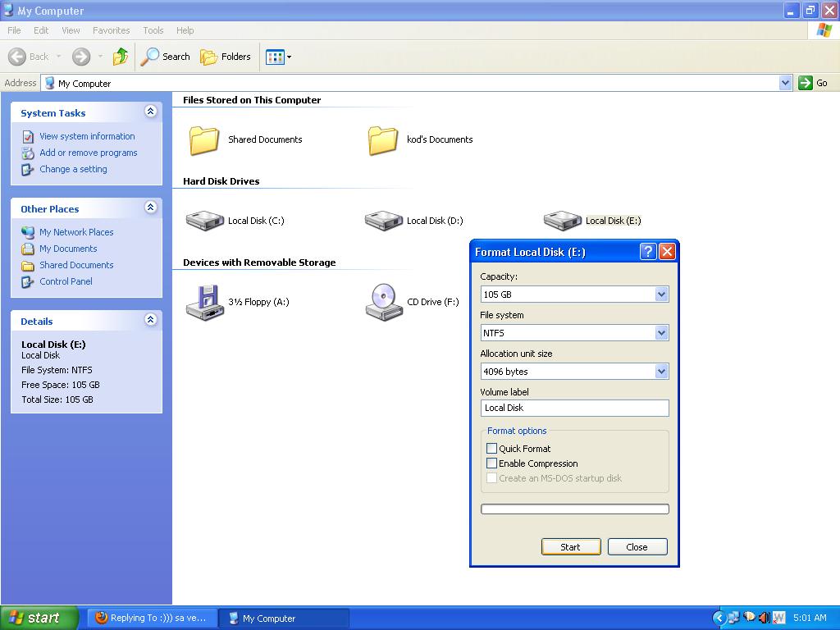The width and height of the screenshot is (840, 630).
Task: Collapse the Details panel
Action: tap(151, 320)
